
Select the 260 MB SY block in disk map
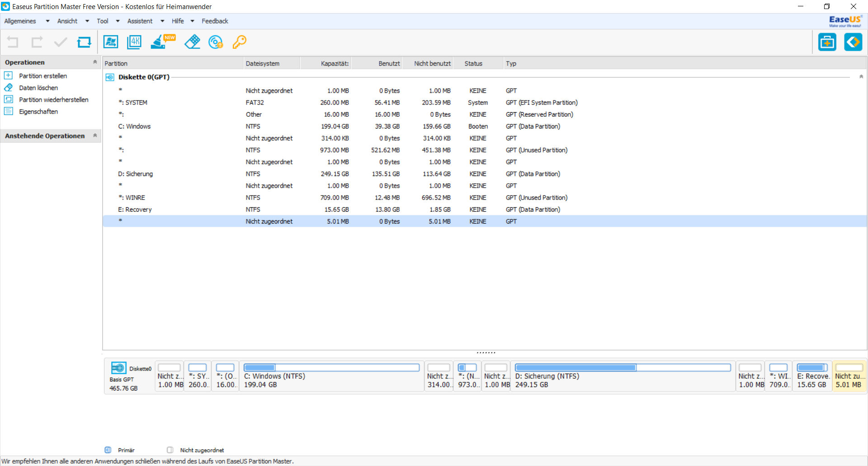coord(198,376)
